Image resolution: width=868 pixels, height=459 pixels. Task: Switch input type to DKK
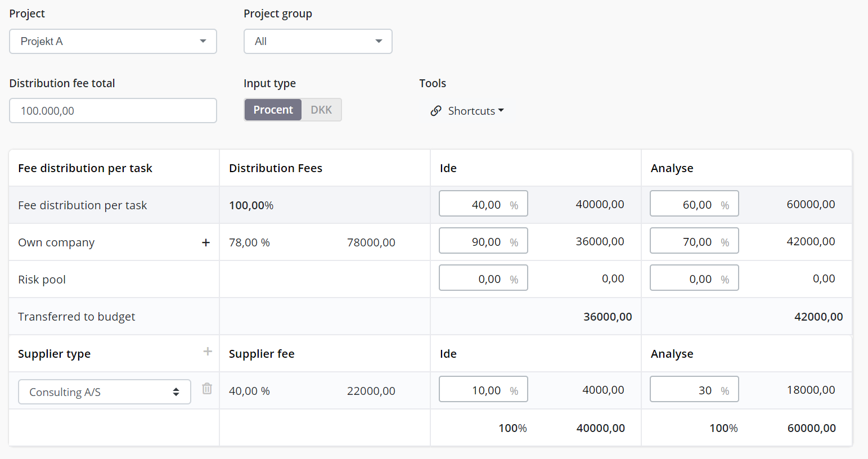pyautogui.click(x=321, y=110)
